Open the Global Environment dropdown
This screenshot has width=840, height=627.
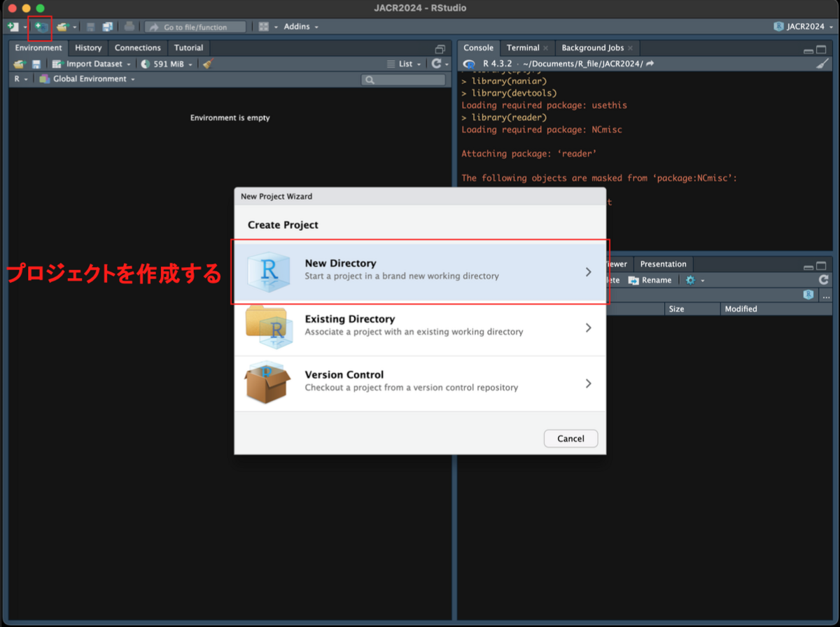87,79
